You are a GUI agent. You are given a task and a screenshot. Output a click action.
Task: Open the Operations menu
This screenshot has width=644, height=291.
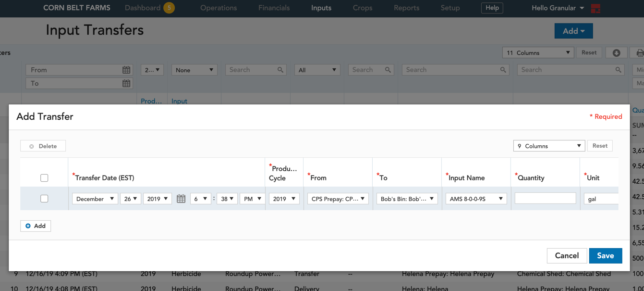[219, 8]
